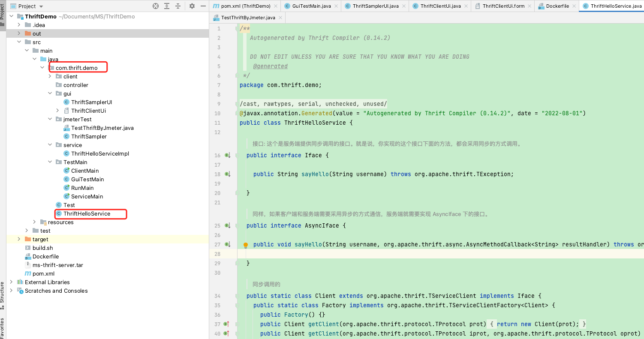This screenshot has width=644, height=339.
Task: Collapse the main folder
Action: [x=27, y=51]
